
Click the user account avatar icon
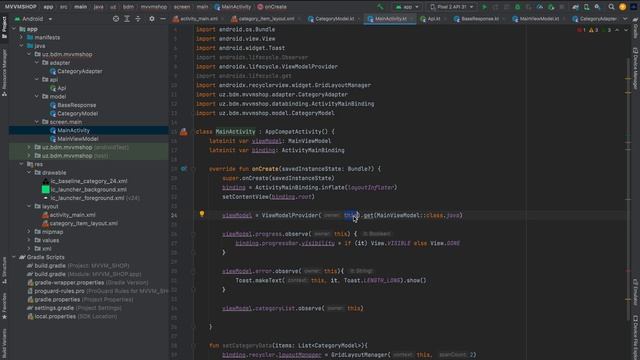622,7
